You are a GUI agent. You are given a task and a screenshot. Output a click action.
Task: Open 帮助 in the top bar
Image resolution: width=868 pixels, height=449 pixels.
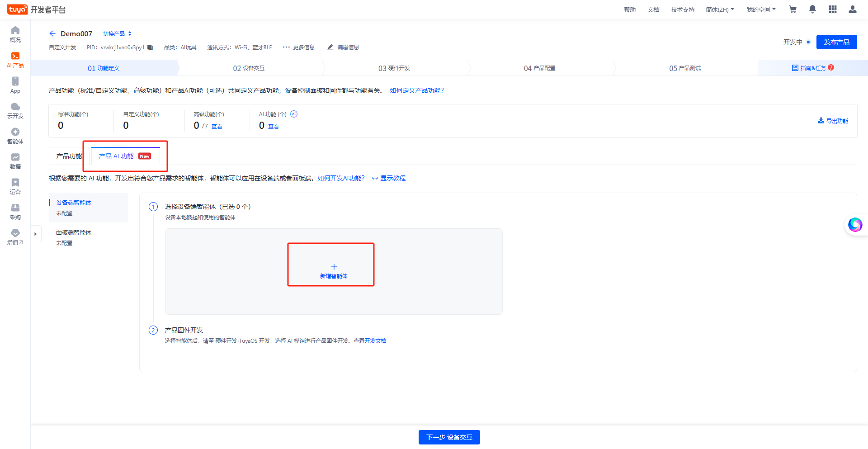pos(630,9)
